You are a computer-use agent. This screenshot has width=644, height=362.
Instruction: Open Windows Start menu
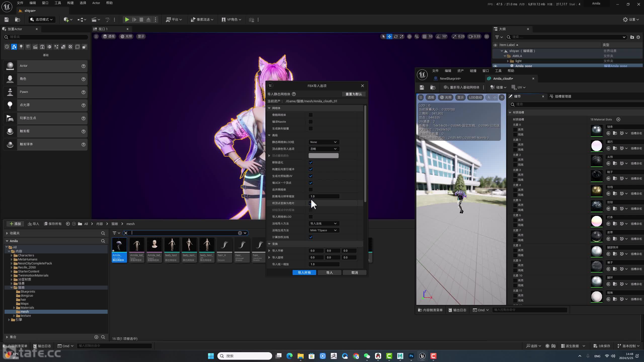coord(211,356)
